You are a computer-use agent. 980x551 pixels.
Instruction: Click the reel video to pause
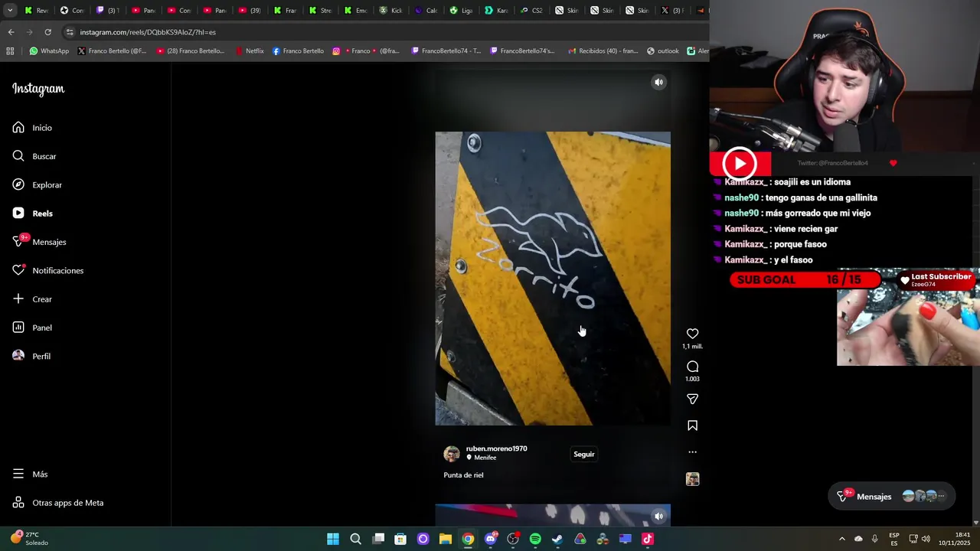click(x=552, y=278)
